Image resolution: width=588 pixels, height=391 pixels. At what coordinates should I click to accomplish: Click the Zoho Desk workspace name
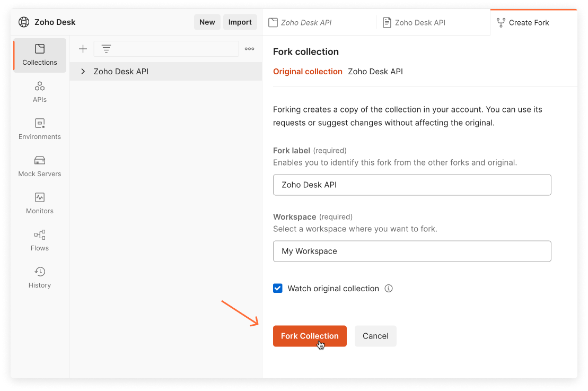coord(55,22)
